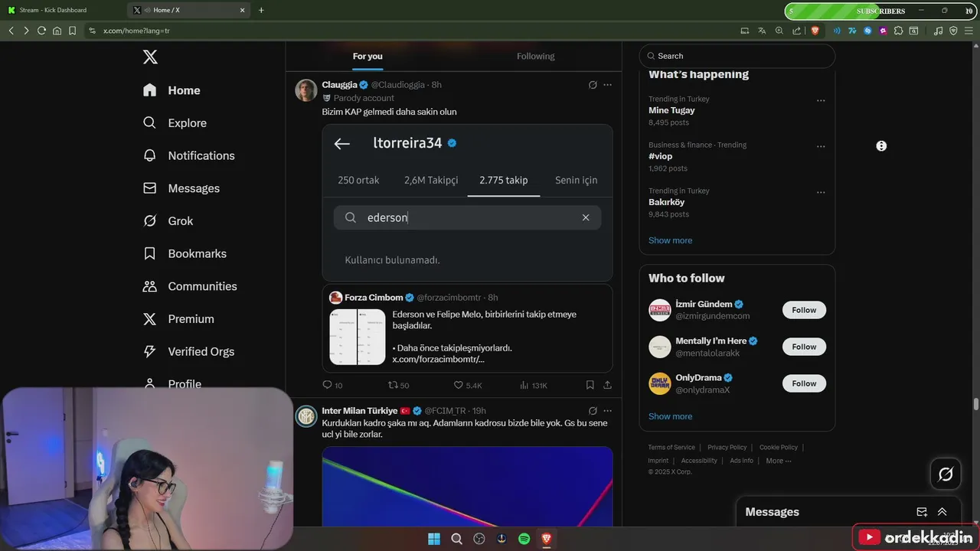Click the X search field
Image resolution: width=980 pixels, height=551 pixels.
737,56
